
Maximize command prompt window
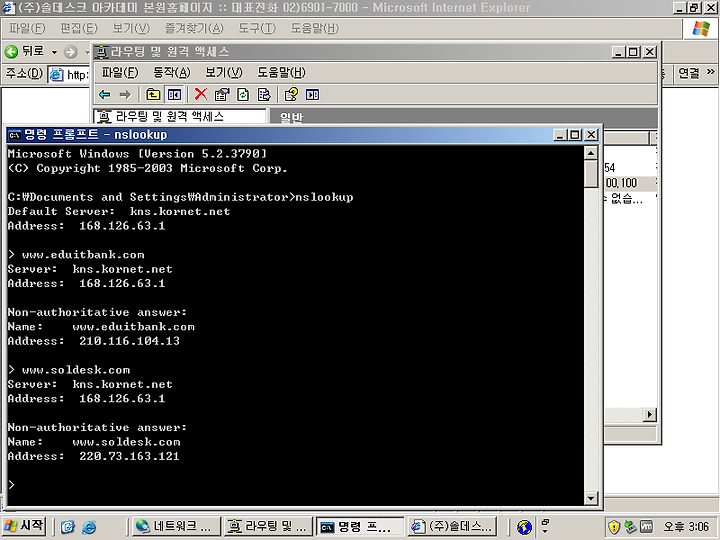pyautogui.click(x=575, y=135)
